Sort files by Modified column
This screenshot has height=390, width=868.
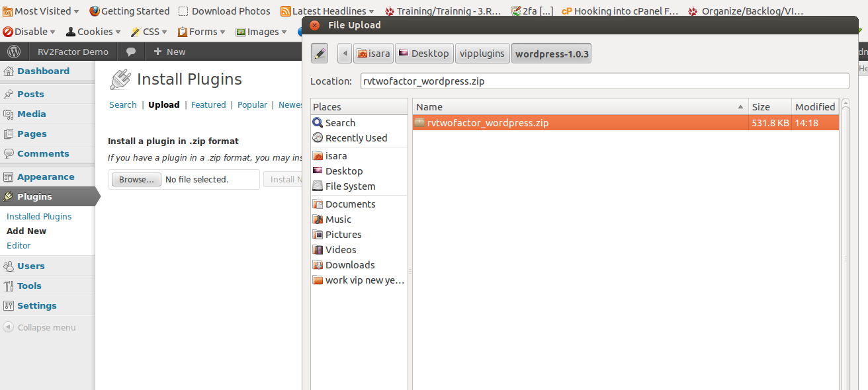click(x=815, y=106)
